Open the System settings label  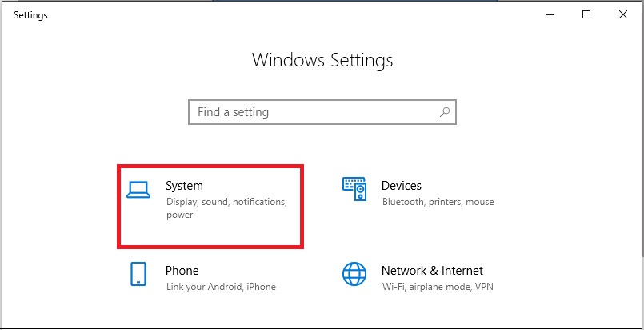[x=185, y=186]
